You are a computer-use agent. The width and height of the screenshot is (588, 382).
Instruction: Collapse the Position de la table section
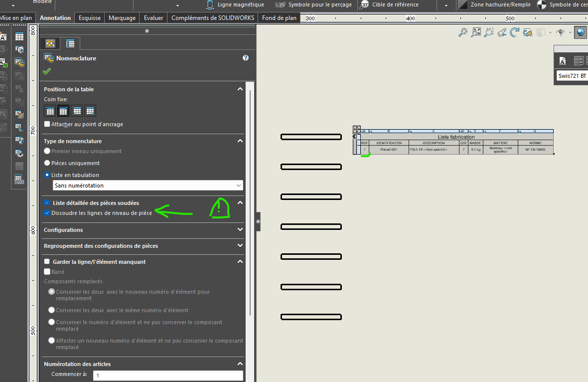pos(240,89)
